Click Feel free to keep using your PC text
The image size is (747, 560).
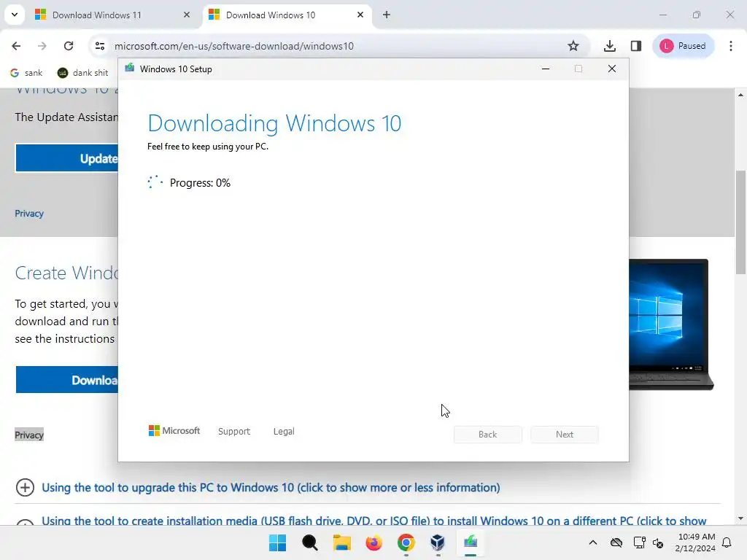[208, 147]
